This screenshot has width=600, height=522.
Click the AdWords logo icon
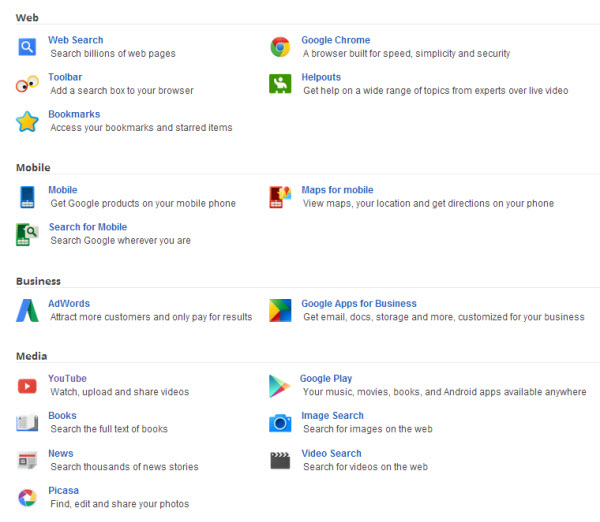click(x=27, y=310)
